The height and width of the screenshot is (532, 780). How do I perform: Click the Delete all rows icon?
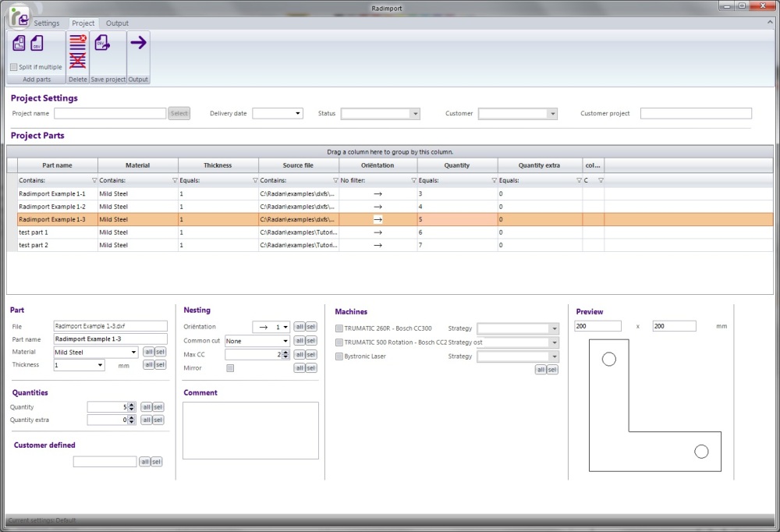coord(77,61)
